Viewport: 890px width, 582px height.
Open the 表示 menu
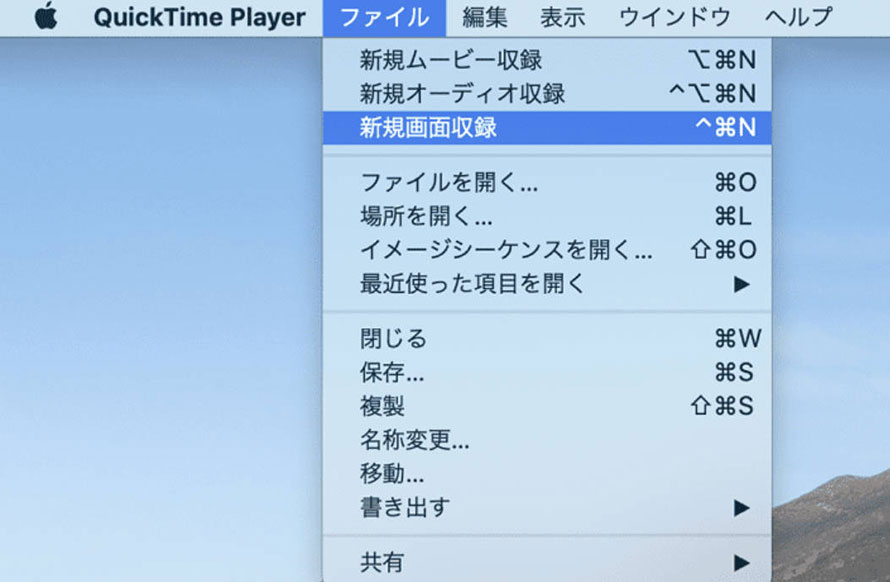[x=562, y=17]
